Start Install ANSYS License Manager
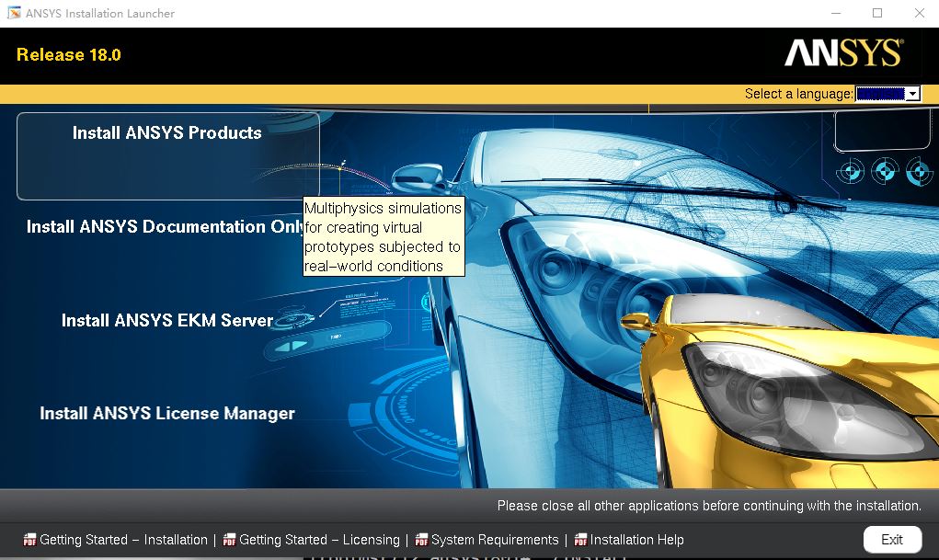This screenshot has width=939, height=560. pos(167,413)
